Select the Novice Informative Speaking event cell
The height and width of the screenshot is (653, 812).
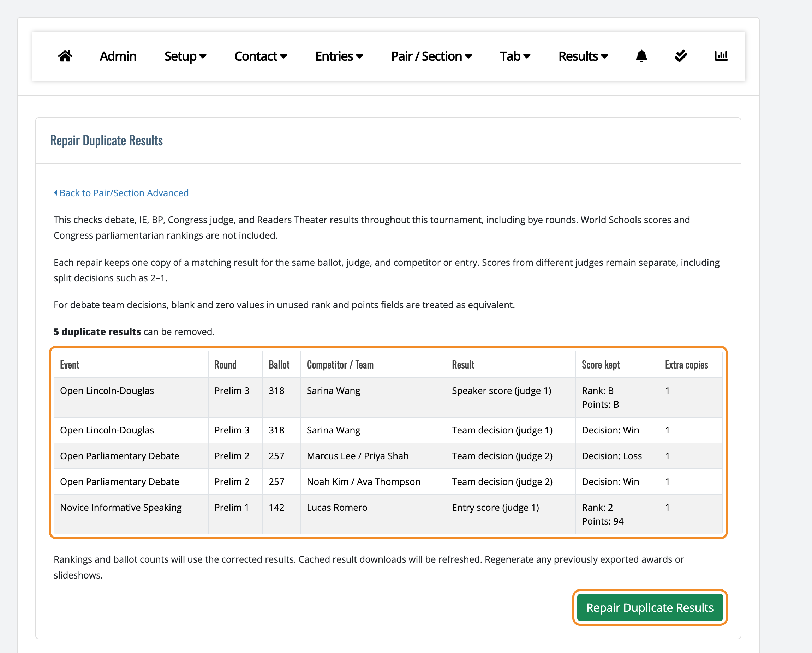tap(131, 514)
